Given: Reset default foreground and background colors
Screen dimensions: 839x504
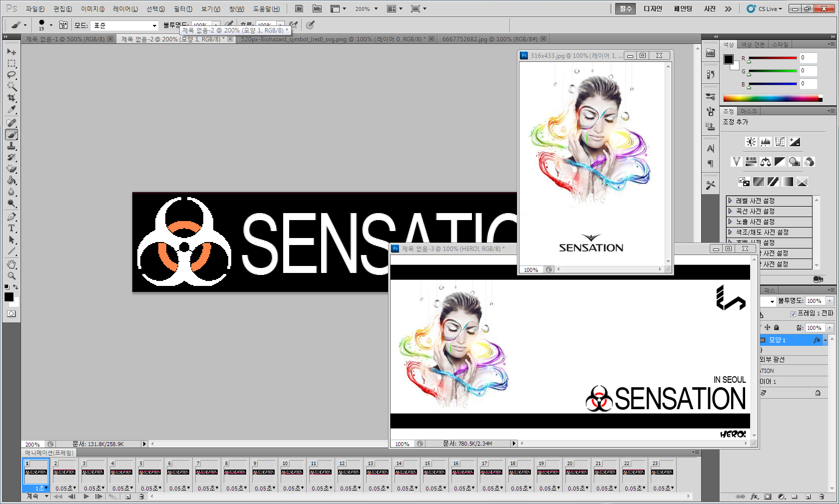Looking at the screenshot, I should pos(6,287).
